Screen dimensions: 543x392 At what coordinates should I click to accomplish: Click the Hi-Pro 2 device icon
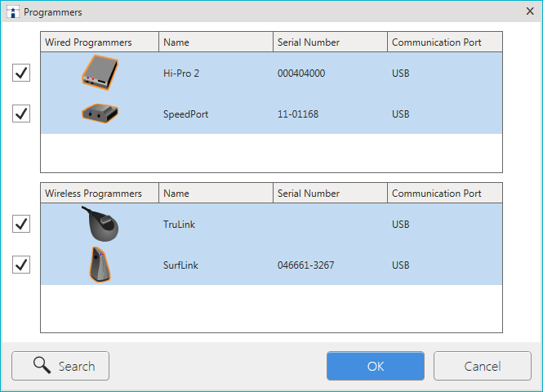[100, 73]
